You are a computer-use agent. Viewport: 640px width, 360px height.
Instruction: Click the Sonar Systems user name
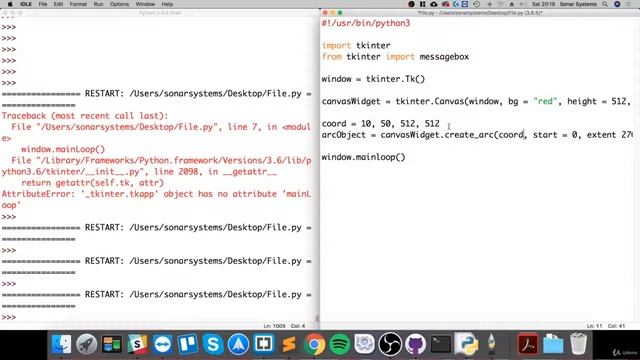click(x=578, y=4)
